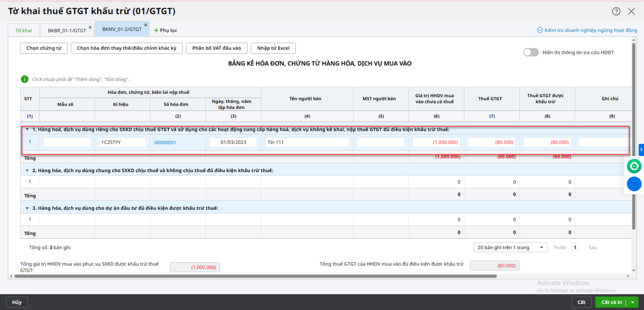Toggle Hiển thị thông tin tra cứu HĐĐT
644x310 pixels.
tap(530, 52)
